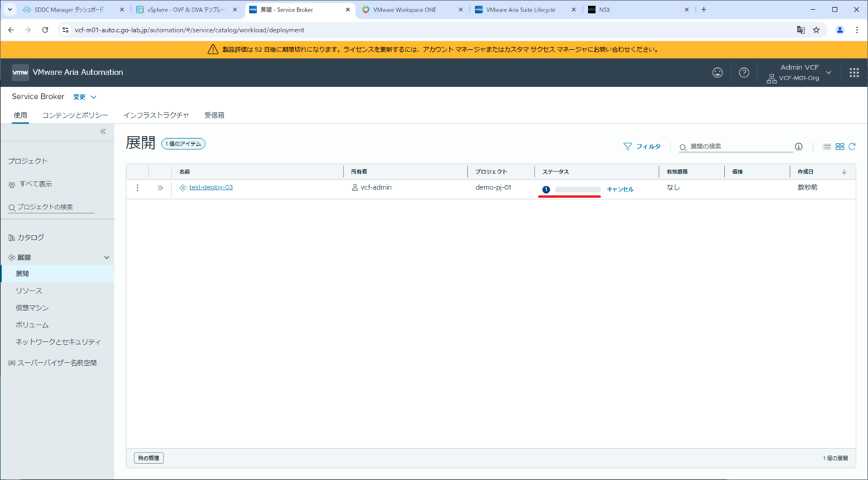This screenshot has width=868, height=480.
Task: Open the Service Broker 変更 dropdown
Action: (x=85, y=97)
